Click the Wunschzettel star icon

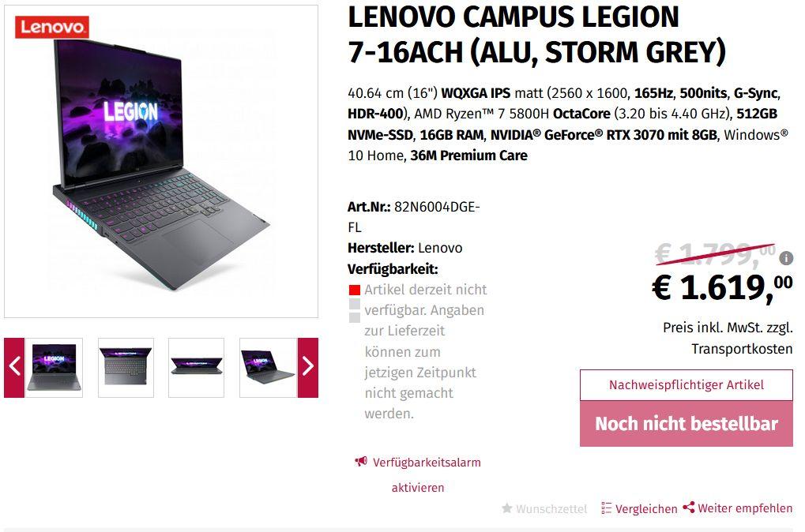coord(506,508)
